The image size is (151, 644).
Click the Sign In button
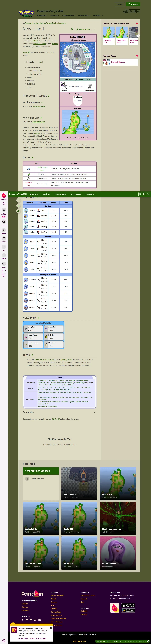click(120, 4)
